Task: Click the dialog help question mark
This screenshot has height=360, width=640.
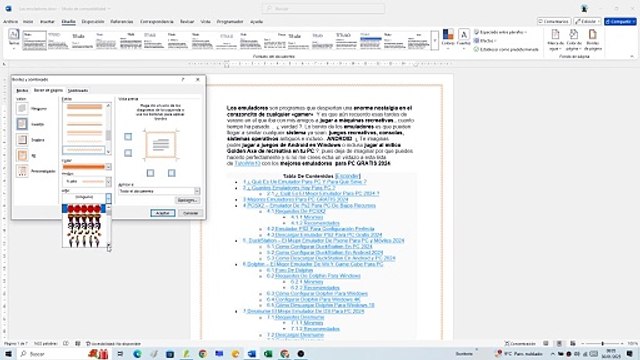Action: coord(183,79)
